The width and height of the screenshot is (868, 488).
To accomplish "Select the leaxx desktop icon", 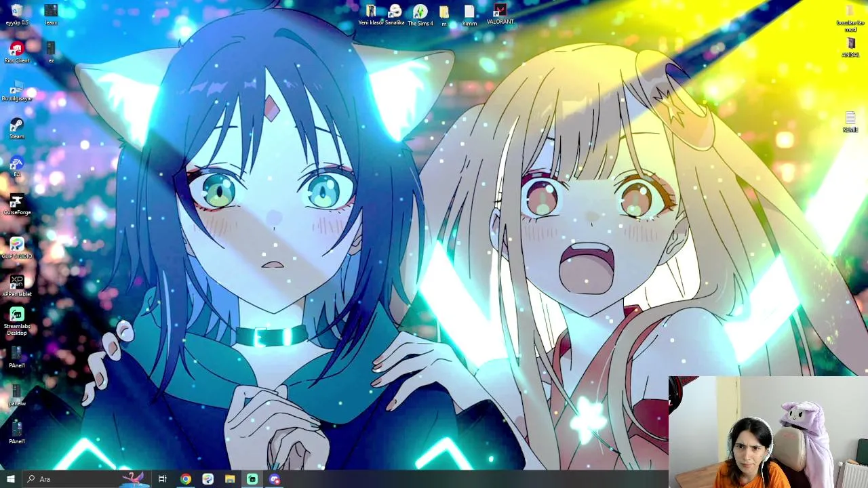I will (51, 14).
